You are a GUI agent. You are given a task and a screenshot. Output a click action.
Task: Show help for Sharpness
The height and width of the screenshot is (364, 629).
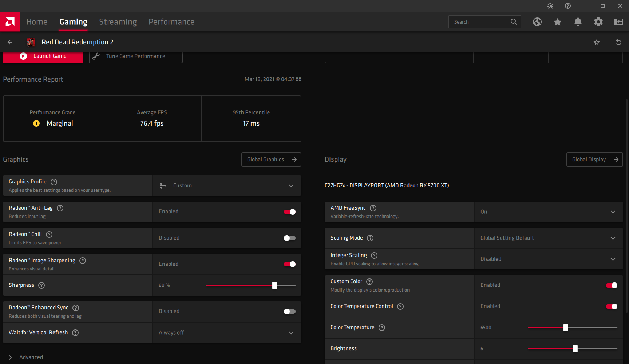(x=41, y=285)
